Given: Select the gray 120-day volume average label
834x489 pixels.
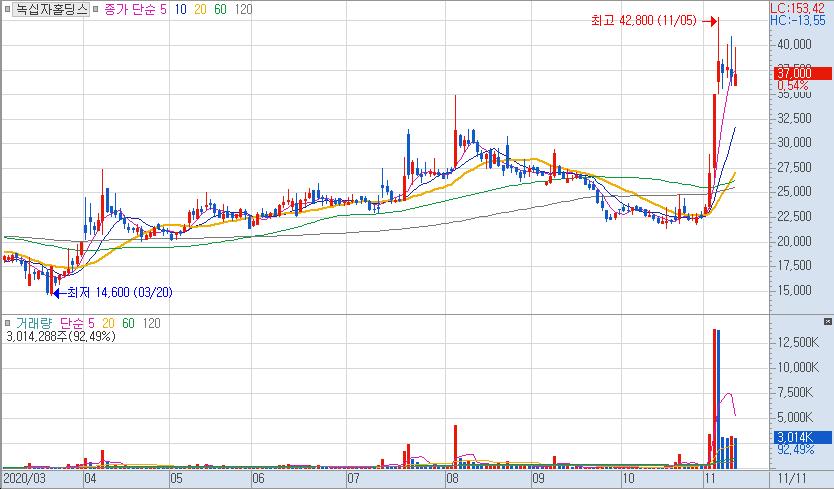Looking at the screenshot, I should 151,323.
